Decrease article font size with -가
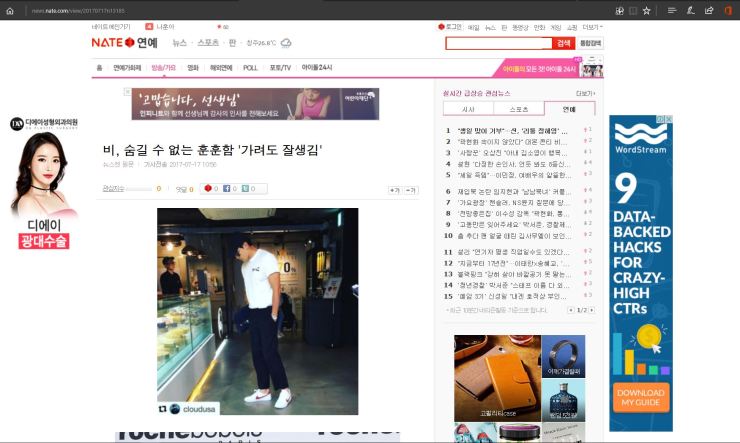Viewport: 740px width, 443px height. 411,189
